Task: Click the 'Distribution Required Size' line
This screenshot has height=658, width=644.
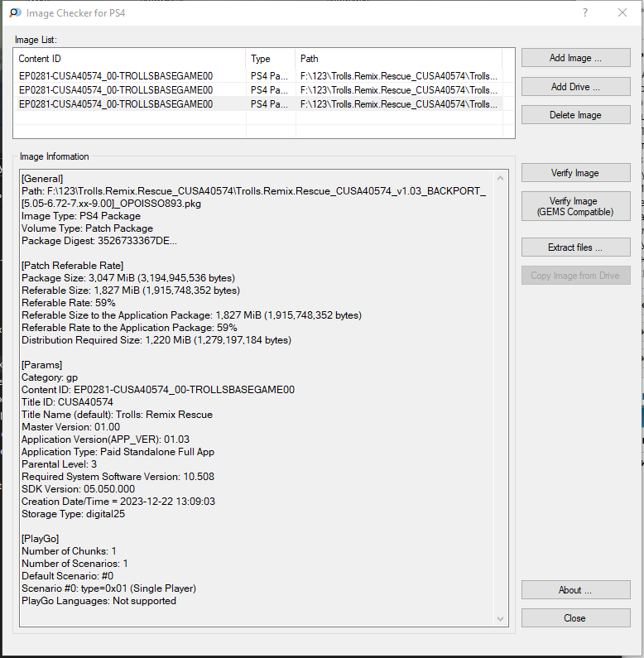Action: (156, 339)
